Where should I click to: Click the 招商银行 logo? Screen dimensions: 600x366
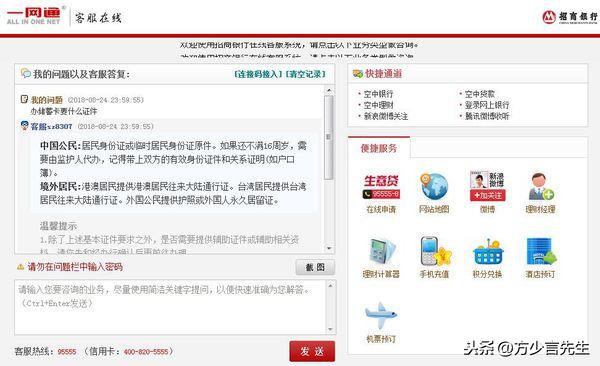[x=570, y=17]
